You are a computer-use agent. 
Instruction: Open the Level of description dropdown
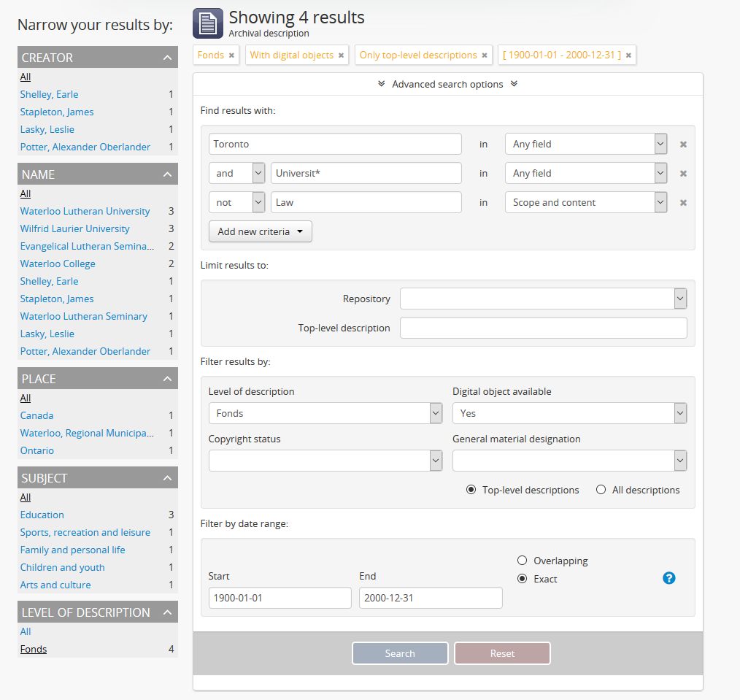coord(325,413)
